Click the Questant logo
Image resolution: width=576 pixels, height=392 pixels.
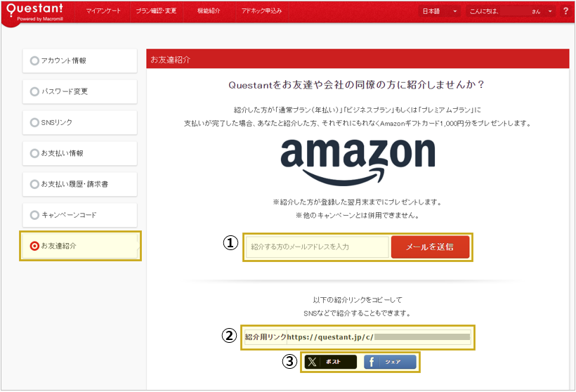tap(34, 12)
